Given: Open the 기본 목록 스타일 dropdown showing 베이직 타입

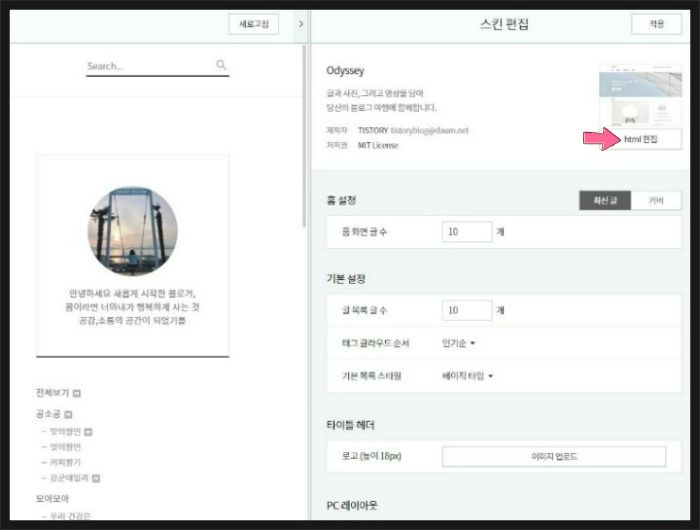Looking at the screenshot, I should pyautogui.click(x=467, y=376).
